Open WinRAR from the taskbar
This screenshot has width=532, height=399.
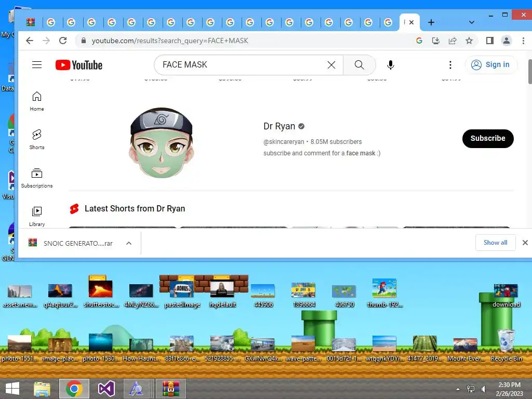(170, 389)
